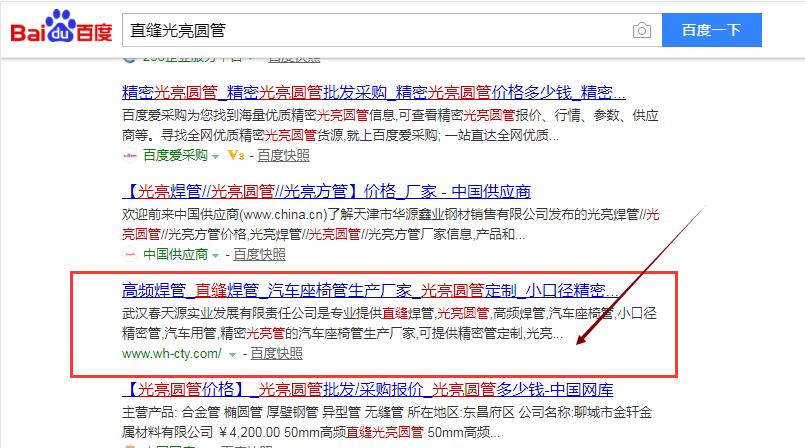Open the 【光亮焊管//光亮圆管//光亮方管】 result link
The image size is (805, 448).
tap(327, 192)
